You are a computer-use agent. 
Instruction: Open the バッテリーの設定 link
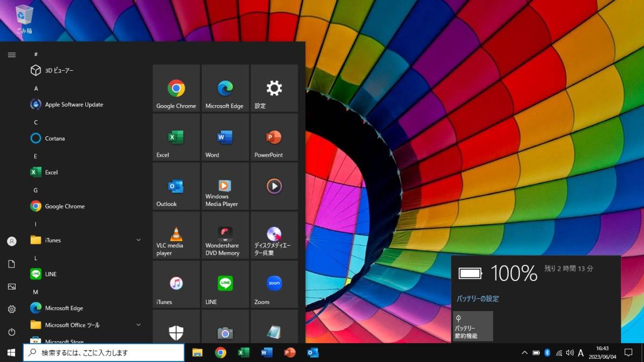click(x=478, y=299)
